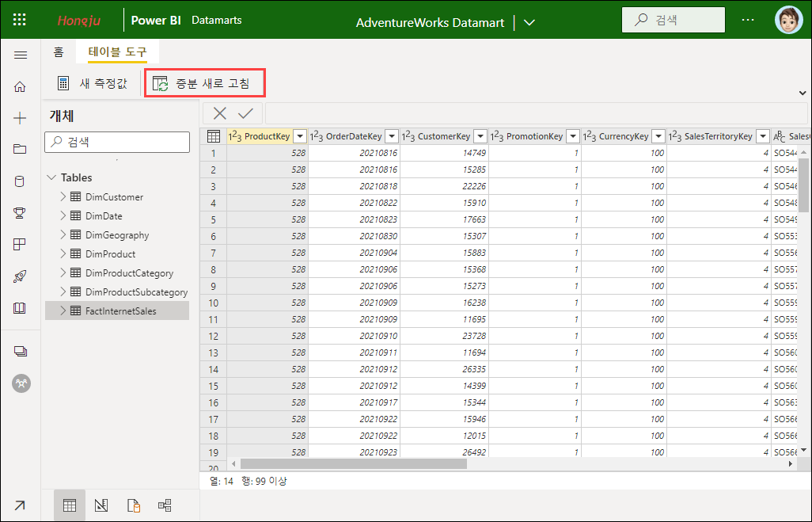Open the current workspace circle icon
812x522 pixels.
21,383
